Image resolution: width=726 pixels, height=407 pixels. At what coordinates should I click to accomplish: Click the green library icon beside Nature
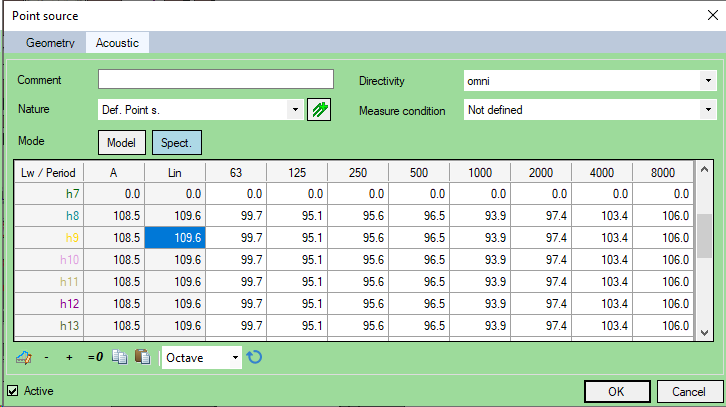click(x=319, y=109)
